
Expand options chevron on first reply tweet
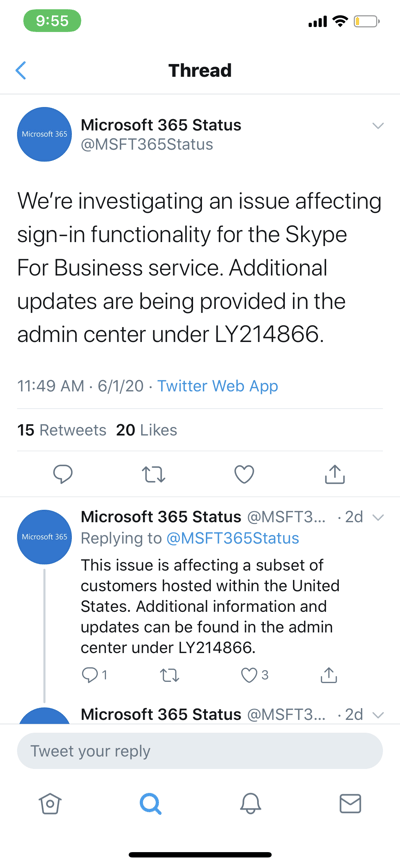click(x=378, y=518)
